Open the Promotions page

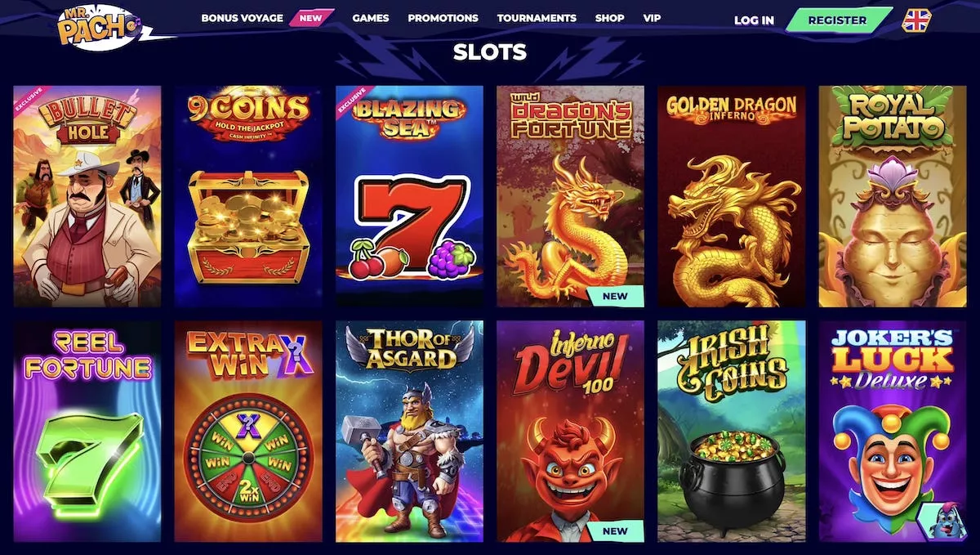point(443,17)
